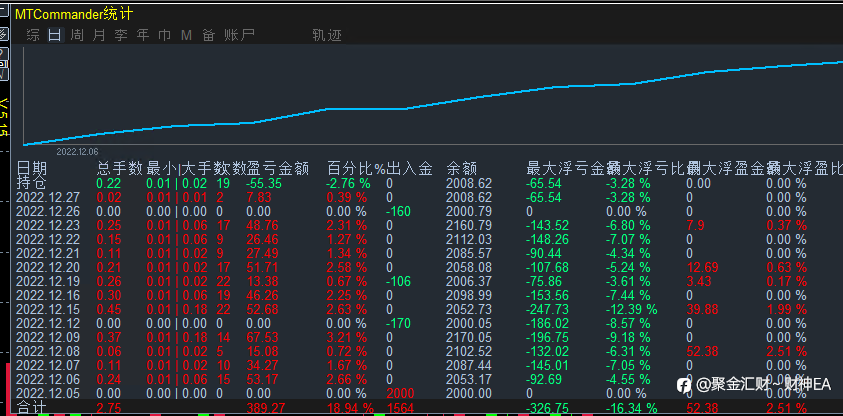Select the 2022.12.07 date row
The image size is (843, 416).
(48, 365)
